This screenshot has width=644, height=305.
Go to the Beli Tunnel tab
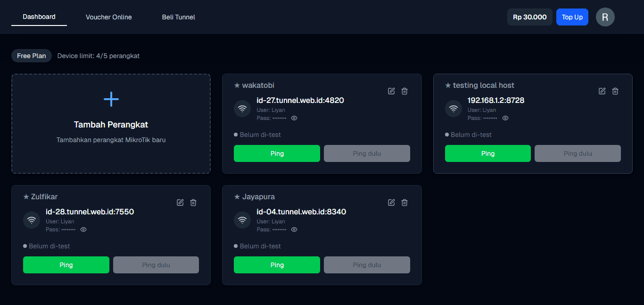[x=179, y=17]
